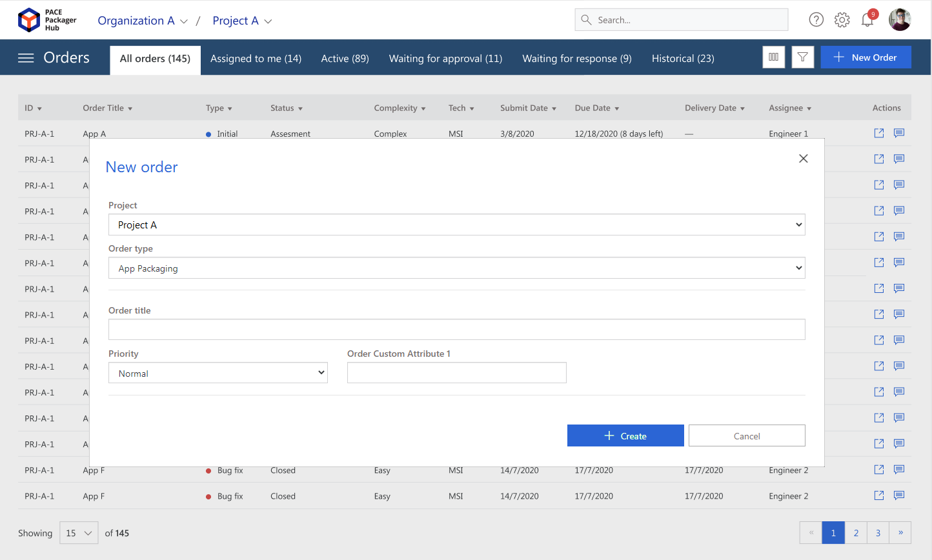Click the Create button
Viewport: 932px width, 560px height.
[625, 435]
